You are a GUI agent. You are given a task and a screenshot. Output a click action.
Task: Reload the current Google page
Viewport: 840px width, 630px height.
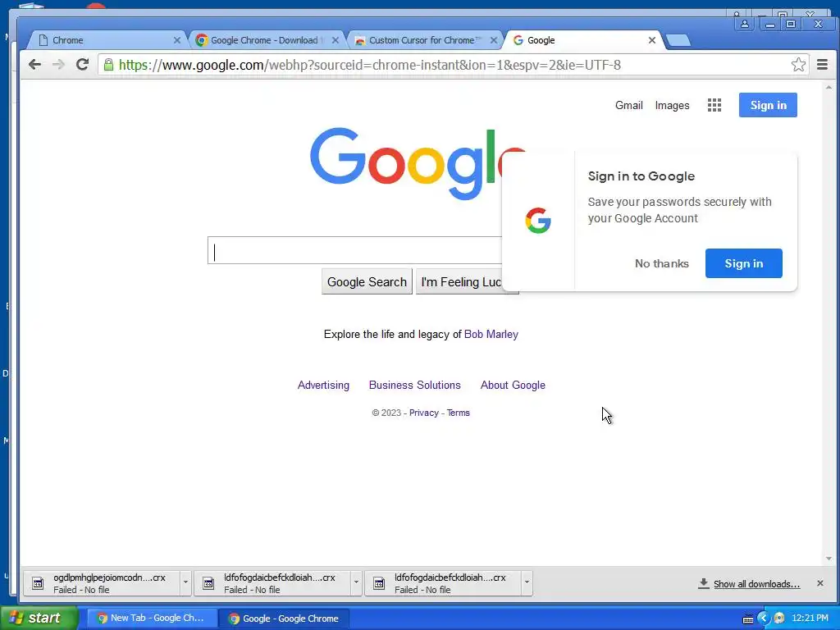82,65
